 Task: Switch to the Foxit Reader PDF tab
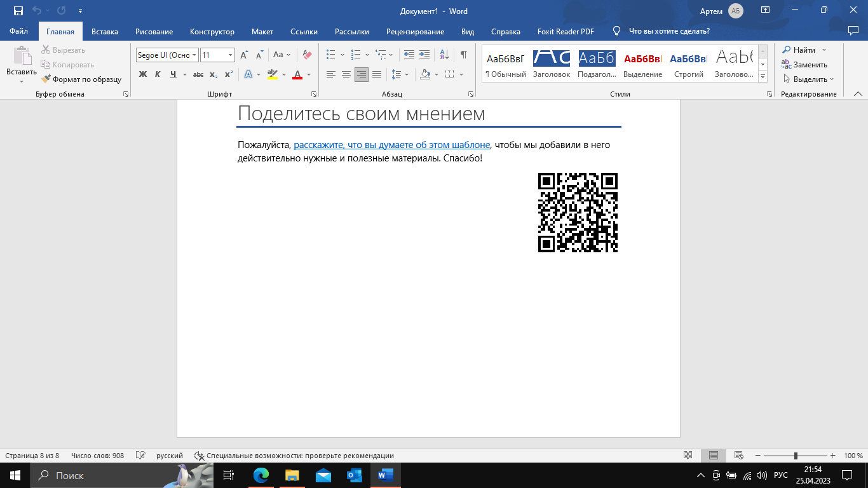[566, 32]
